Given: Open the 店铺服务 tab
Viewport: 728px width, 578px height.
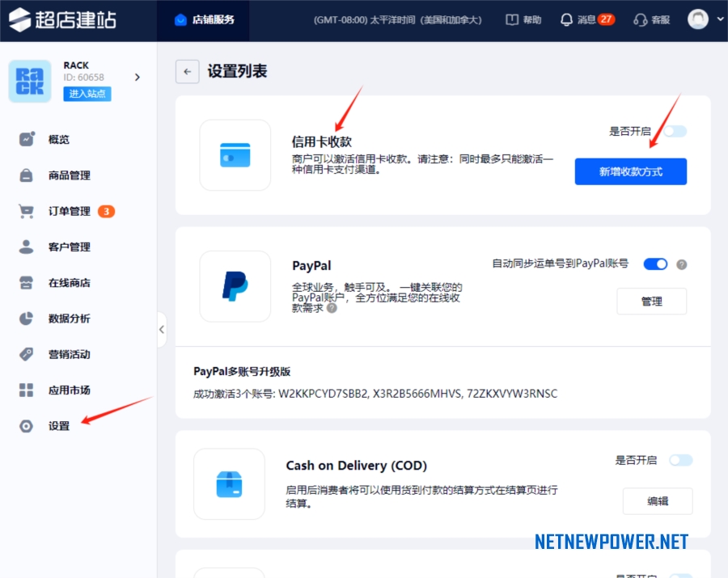Looking at the screenshot, I should pos(203,20).
